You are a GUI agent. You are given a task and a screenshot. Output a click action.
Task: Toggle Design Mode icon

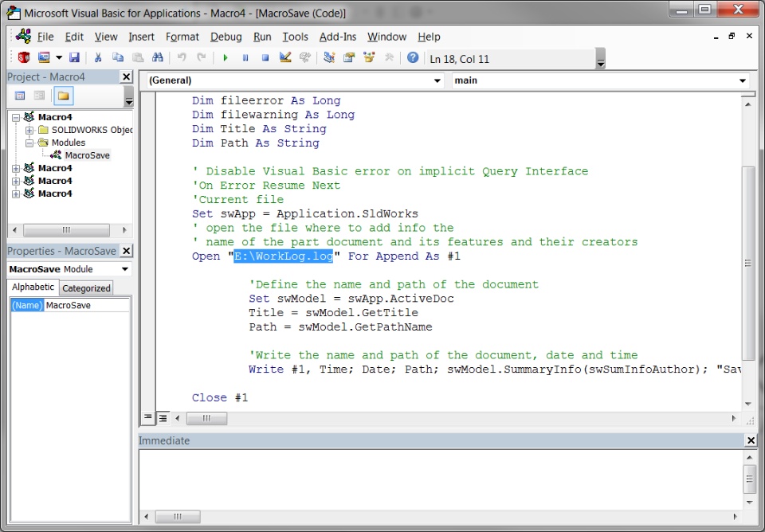(x=285, y=57)
